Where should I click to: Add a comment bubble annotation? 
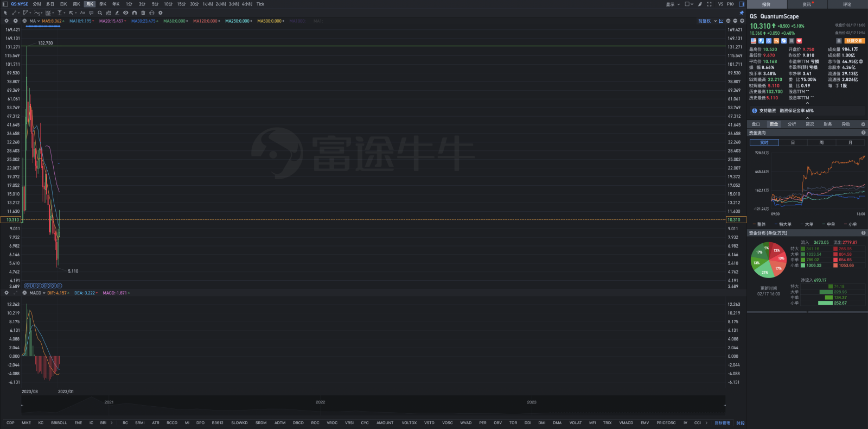coord(91,12)
